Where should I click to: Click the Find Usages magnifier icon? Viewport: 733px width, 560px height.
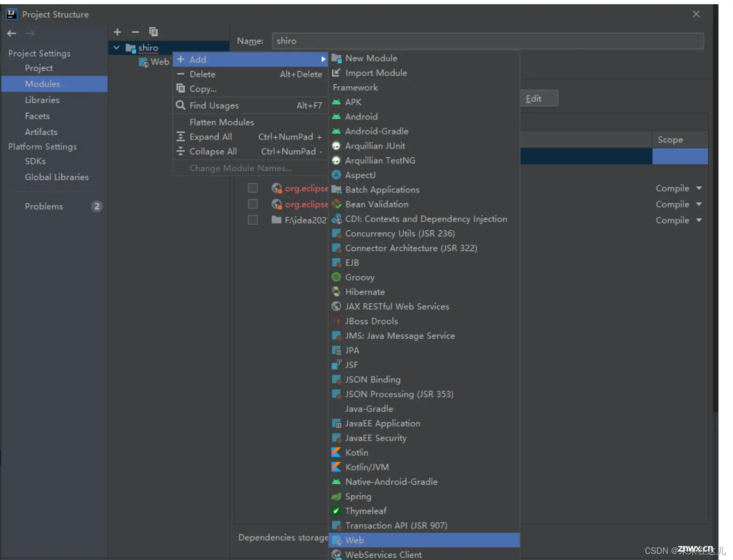pyautogui.click(x=181, y=105)
